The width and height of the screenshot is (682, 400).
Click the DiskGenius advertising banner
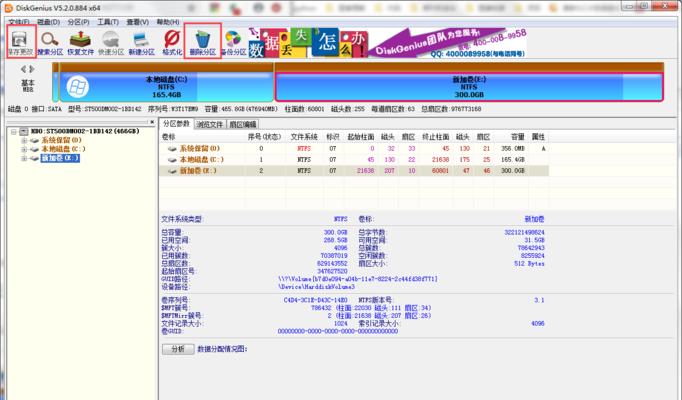[387, 43]
